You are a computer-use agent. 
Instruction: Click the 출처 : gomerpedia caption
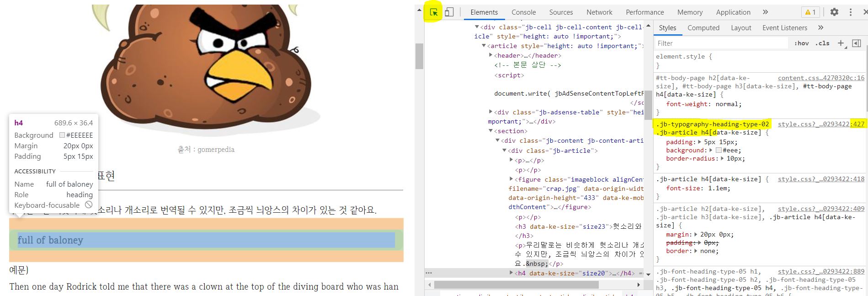click(x=206, y=150)
